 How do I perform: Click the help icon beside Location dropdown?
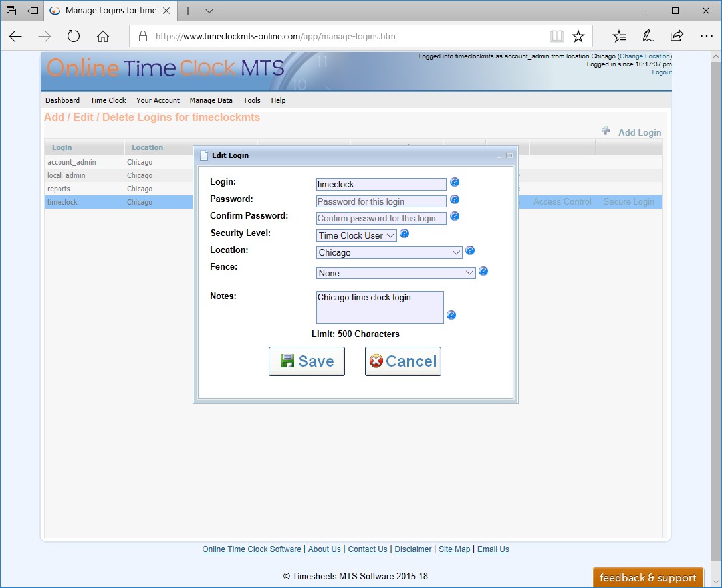[470, 250]
